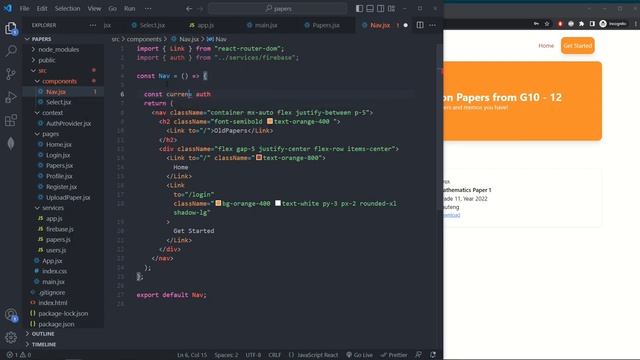Open firebase.js in the explorer
640x360 pixels.
pyautogui.click(x=60, y=229)
